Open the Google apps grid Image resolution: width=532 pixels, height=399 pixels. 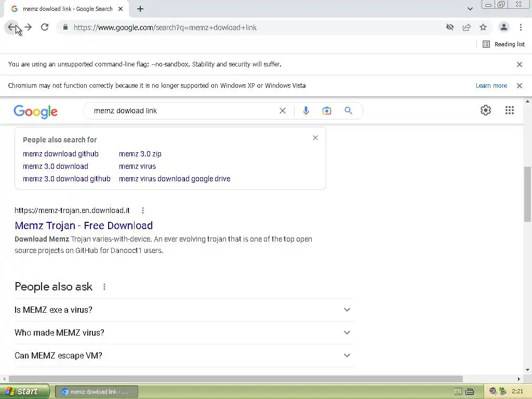pos(510,110)
